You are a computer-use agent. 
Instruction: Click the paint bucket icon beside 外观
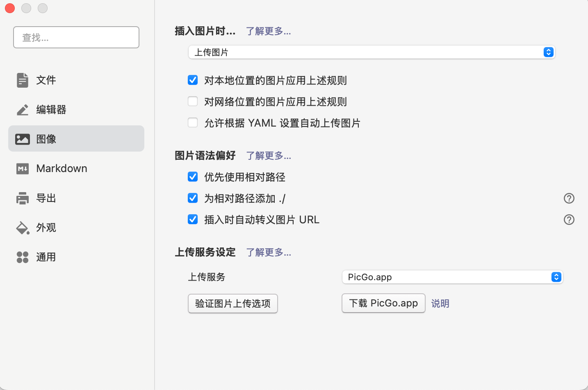(23, 228)
